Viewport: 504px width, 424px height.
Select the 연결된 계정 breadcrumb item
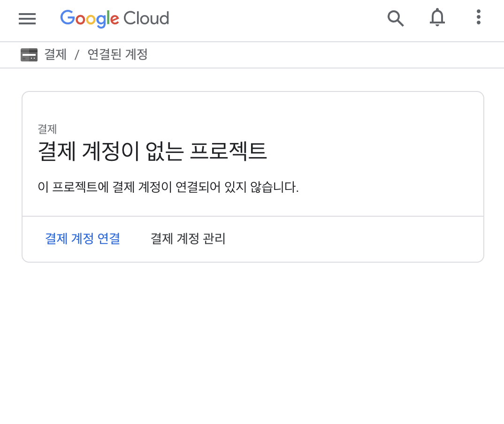[118, 54]
